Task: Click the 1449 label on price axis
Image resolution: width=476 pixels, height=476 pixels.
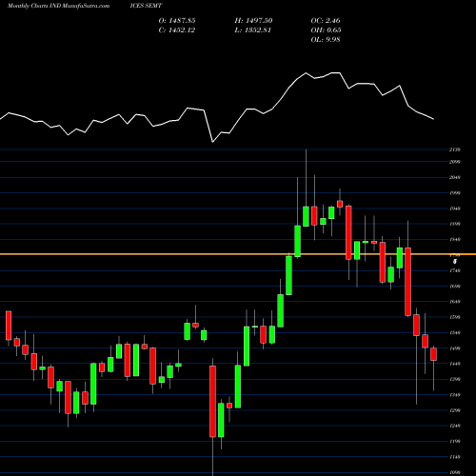Action: [x=455, y=364]
